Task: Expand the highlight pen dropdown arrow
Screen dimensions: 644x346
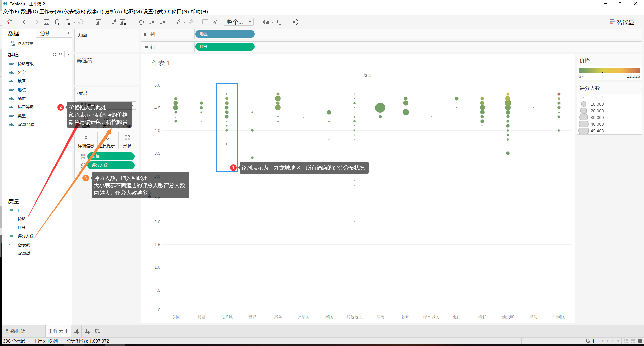Action: click(x=184, y=22)
